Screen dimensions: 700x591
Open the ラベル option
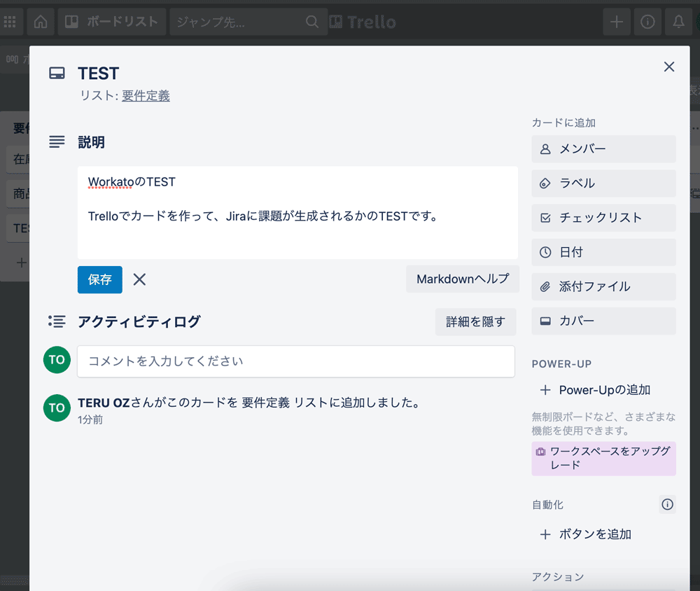pyautogui.click(x=603, y=183)
